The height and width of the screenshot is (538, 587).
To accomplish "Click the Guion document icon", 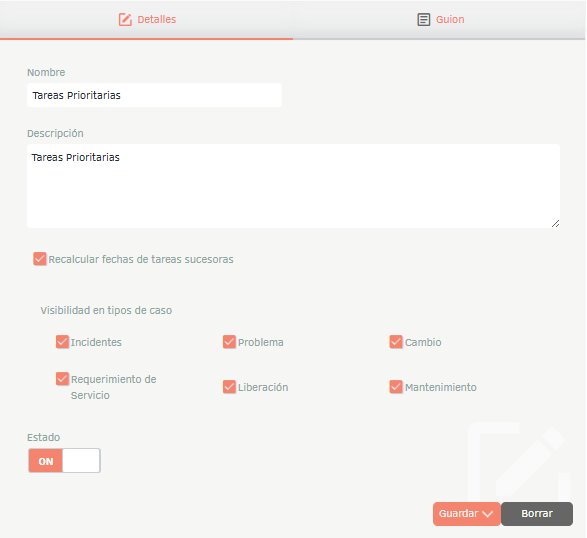I will (x=423, y=19).
